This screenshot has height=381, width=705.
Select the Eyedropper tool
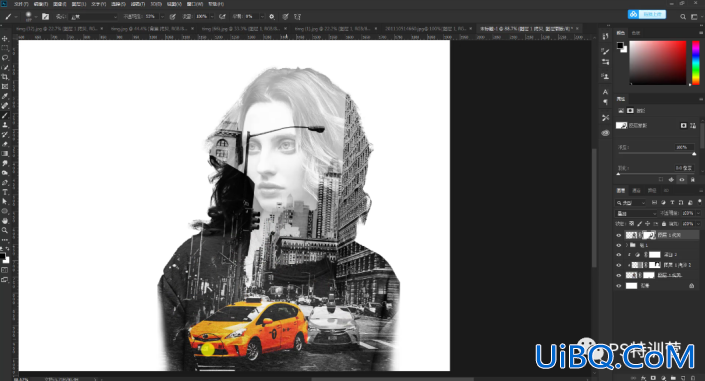[5, 96]
